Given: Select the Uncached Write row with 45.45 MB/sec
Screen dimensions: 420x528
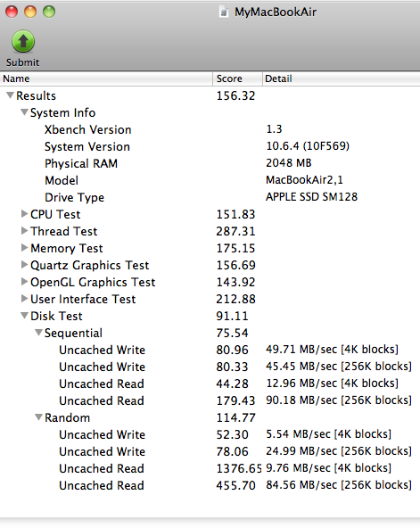Looking at the screenshot, I should [210, 367].
